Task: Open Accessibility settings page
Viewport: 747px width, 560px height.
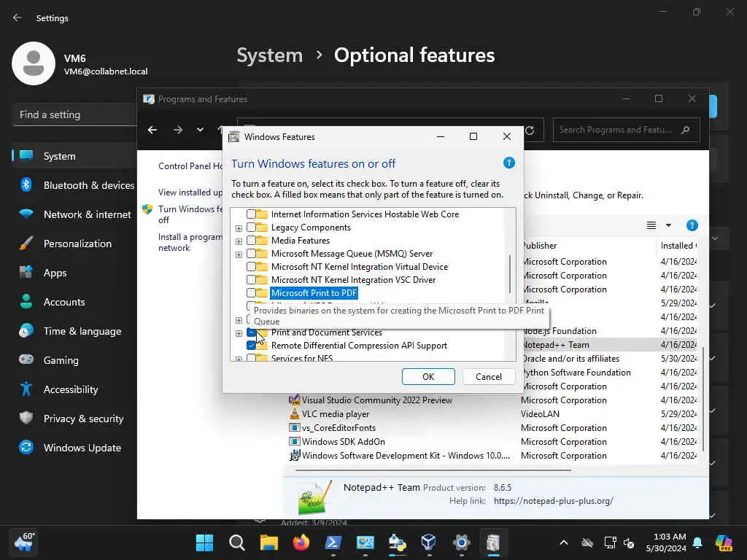Action: click(x=75, y=389)
